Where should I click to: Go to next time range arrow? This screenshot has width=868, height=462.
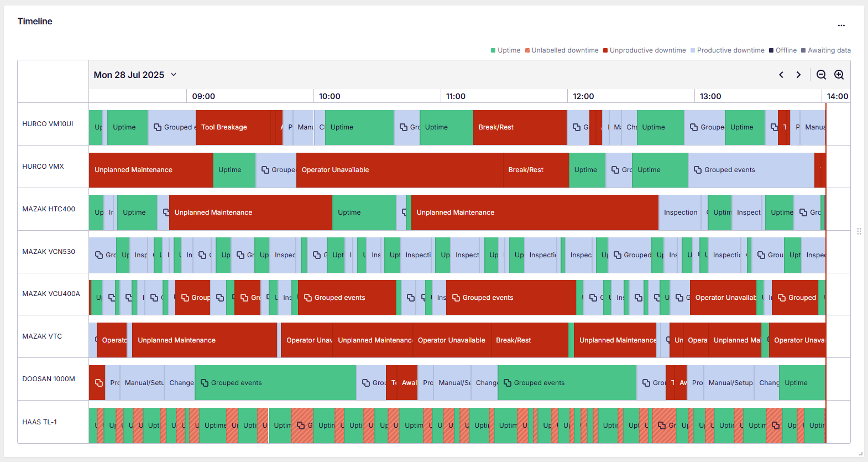[798, 75]
